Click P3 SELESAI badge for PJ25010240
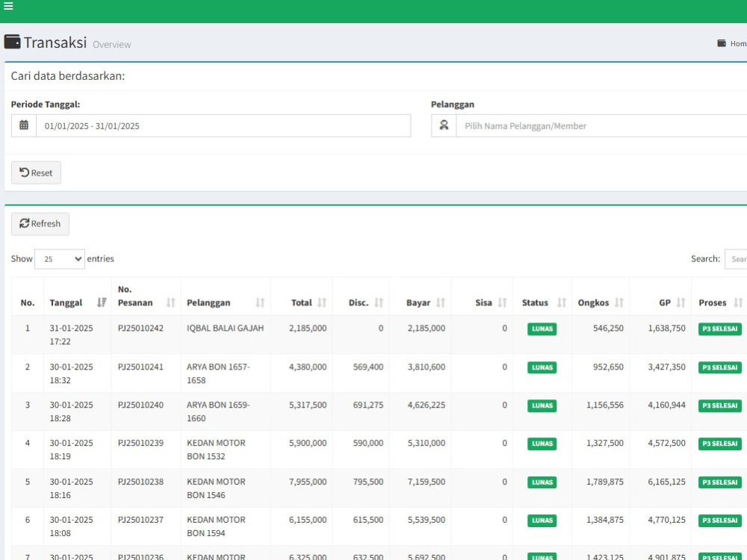This screenshot has width=747, height=560. coord(720,405)
